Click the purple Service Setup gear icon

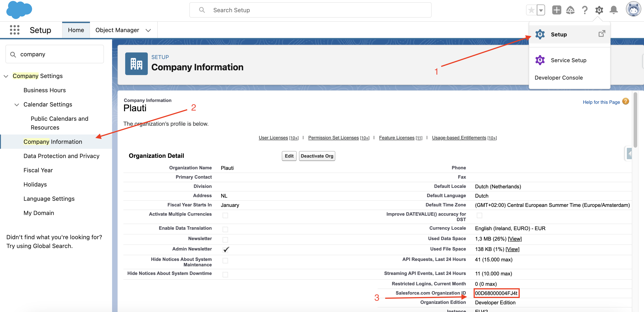pos(540,60)
